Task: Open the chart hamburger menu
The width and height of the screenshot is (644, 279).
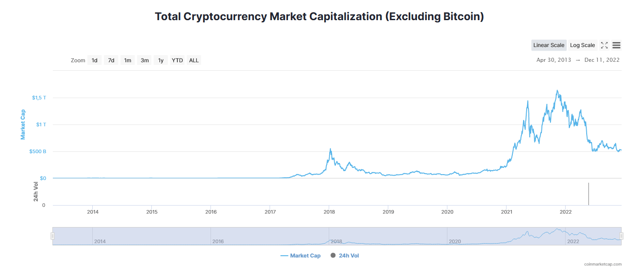Action: (x=616, y=45)
